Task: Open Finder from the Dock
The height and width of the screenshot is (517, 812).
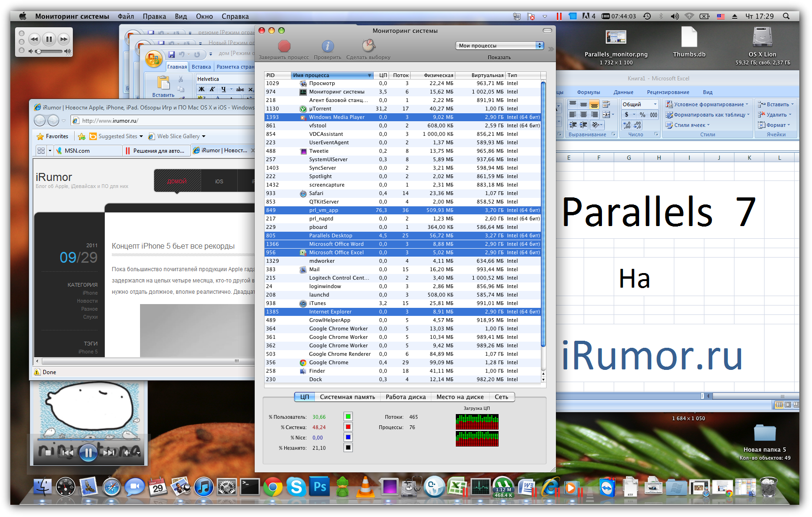Action: [43, 487]
